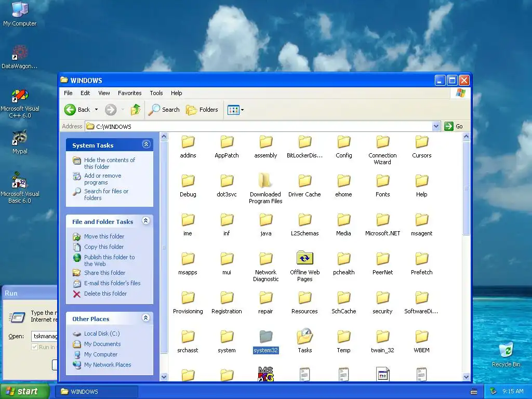This screenshot has height=399, width=532.
Task: Select the Tasks scheduled folder icon
Action: point(304,336)
